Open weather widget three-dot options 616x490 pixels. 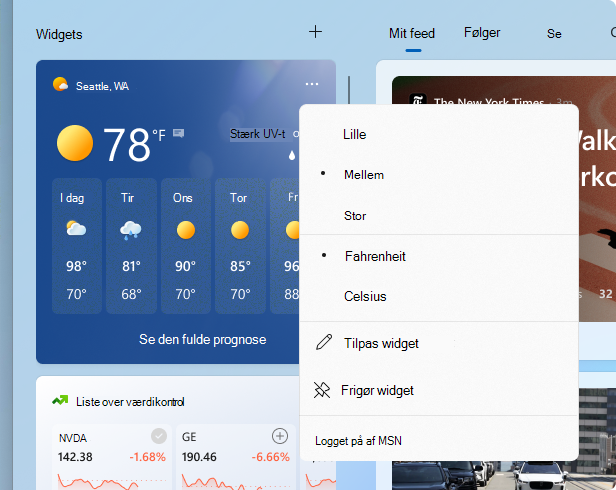(x=312, y=84)
